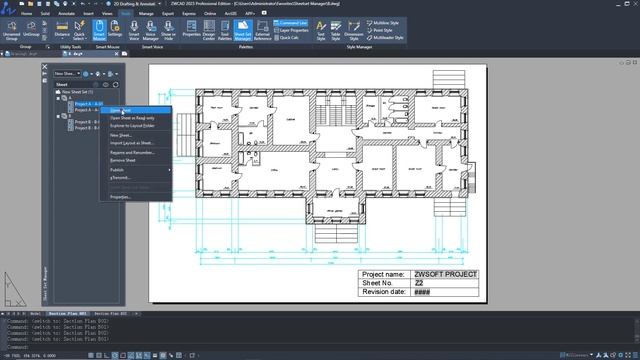Image resolution: width=640 pixels, height=360 pixels.
Task: Open the Dimension Style manager
Action: [354, 30]
